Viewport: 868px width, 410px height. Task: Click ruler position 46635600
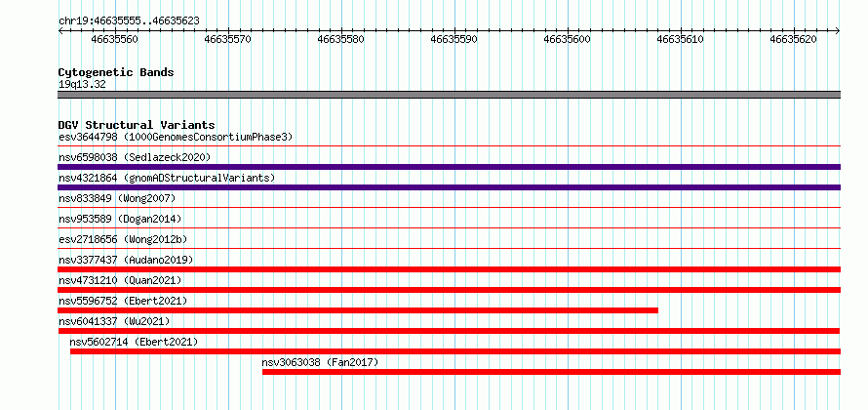(x=568, y=40)
